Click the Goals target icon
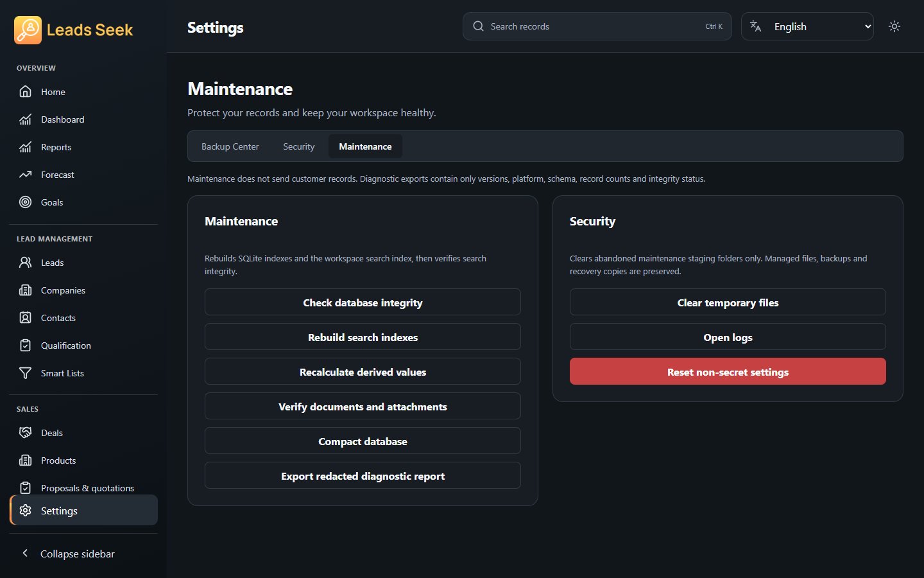Viewport: 924px width, 578px height. point(25,202)
